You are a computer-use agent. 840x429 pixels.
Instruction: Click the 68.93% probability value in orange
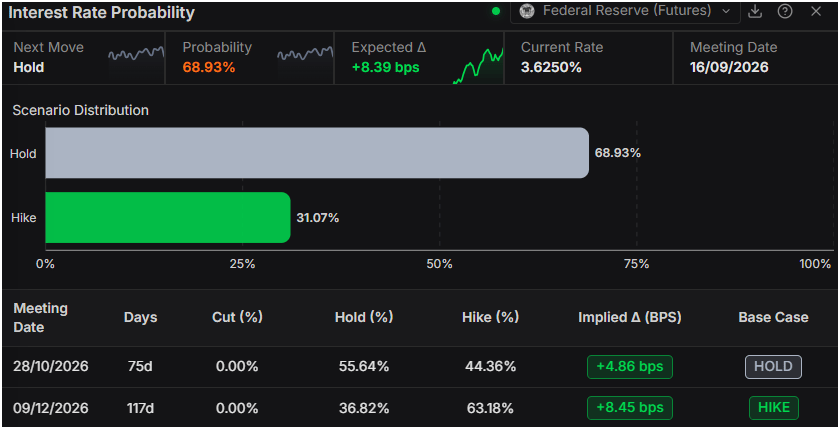click(x=208, y=67)
